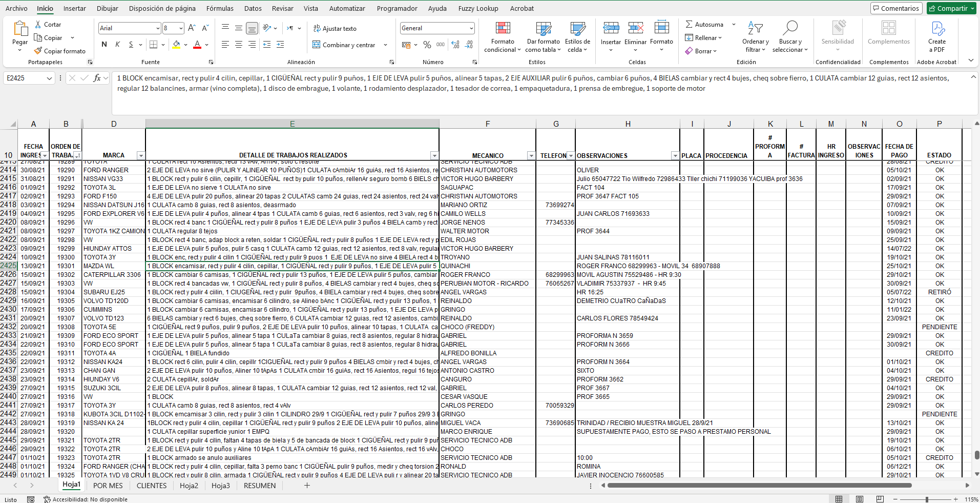Viewport: 980px width, 503px height.
Task: Click Autosuma button
Action: [704, 24]
